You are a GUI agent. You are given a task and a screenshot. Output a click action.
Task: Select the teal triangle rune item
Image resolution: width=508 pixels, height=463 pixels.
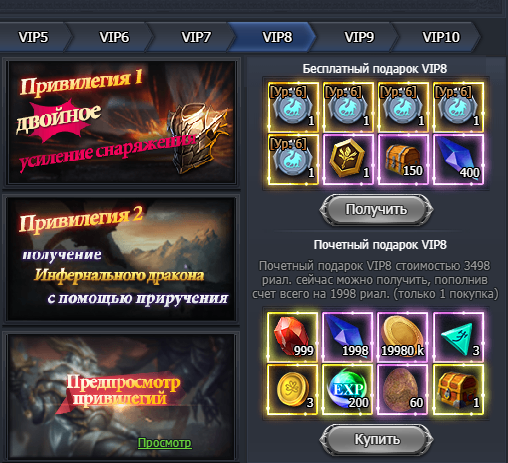click(x=458, y=337)
